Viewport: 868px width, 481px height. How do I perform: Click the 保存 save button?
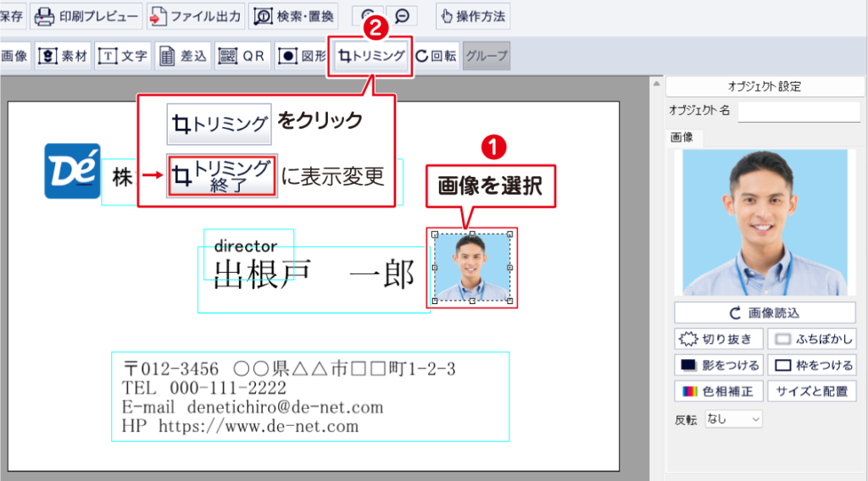tap(12, 16)
